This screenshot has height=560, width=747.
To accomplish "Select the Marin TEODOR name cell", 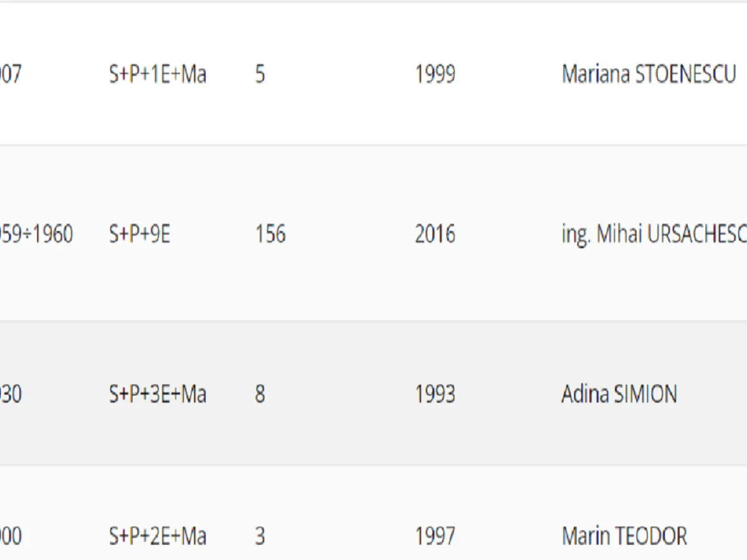I will [624, 536].
